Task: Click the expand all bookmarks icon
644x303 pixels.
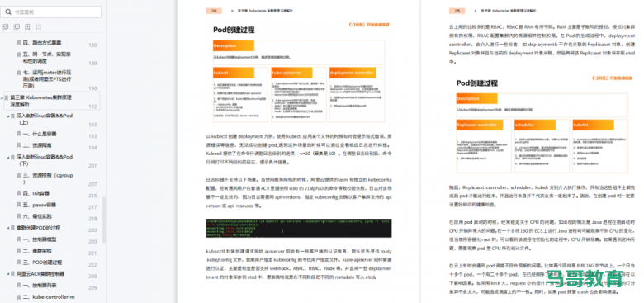Action: click(x=5, y=27)
